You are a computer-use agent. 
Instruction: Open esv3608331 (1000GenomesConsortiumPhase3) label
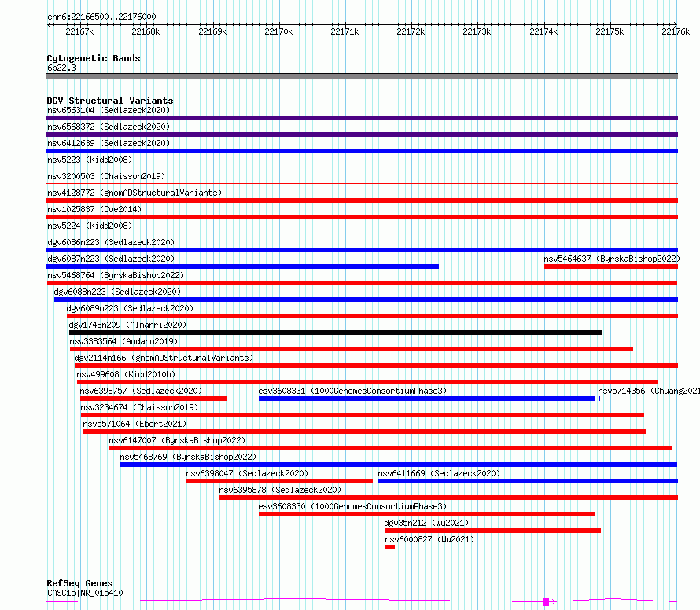click(x=352, y=391)
